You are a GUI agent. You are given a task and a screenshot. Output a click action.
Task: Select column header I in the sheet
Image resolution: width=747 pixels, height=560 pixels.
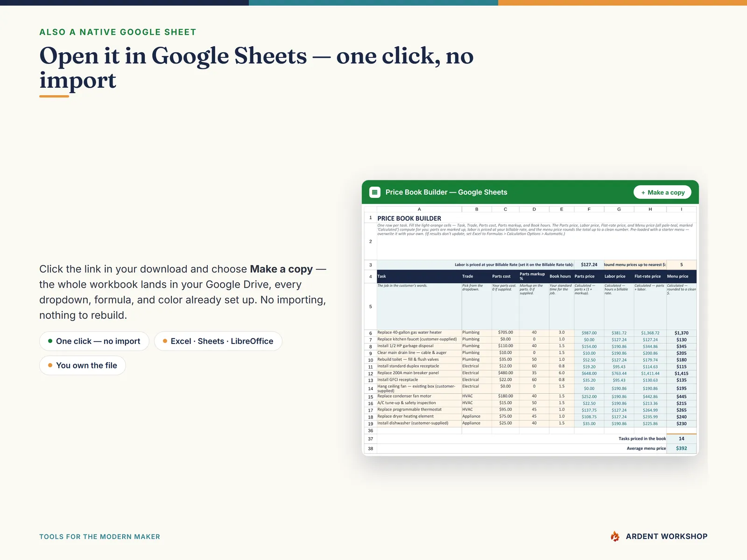click(x=682, y=209)
